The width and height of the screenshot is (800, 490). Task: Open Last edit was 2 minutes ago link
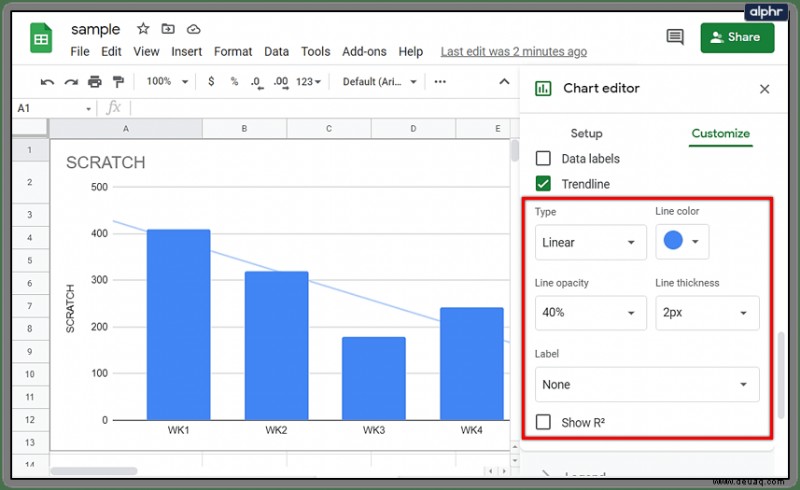(x=514, y=52)
